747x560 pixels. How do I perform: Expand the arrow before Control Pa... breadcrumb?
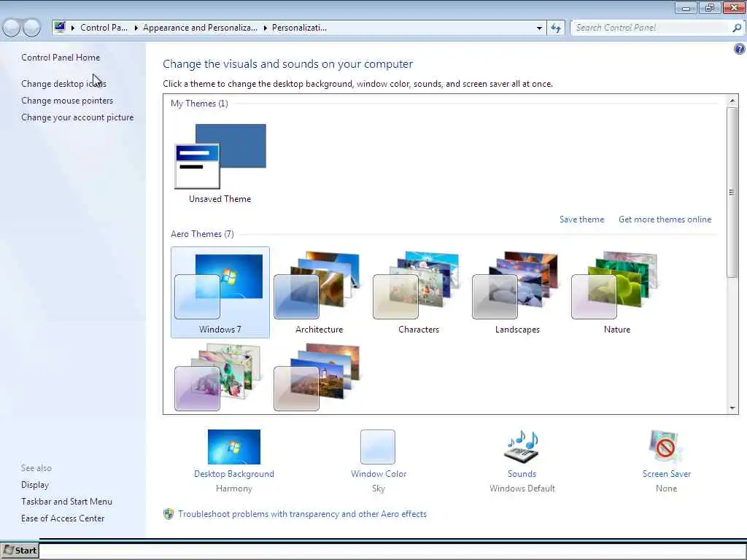click(x=73, y=28)
